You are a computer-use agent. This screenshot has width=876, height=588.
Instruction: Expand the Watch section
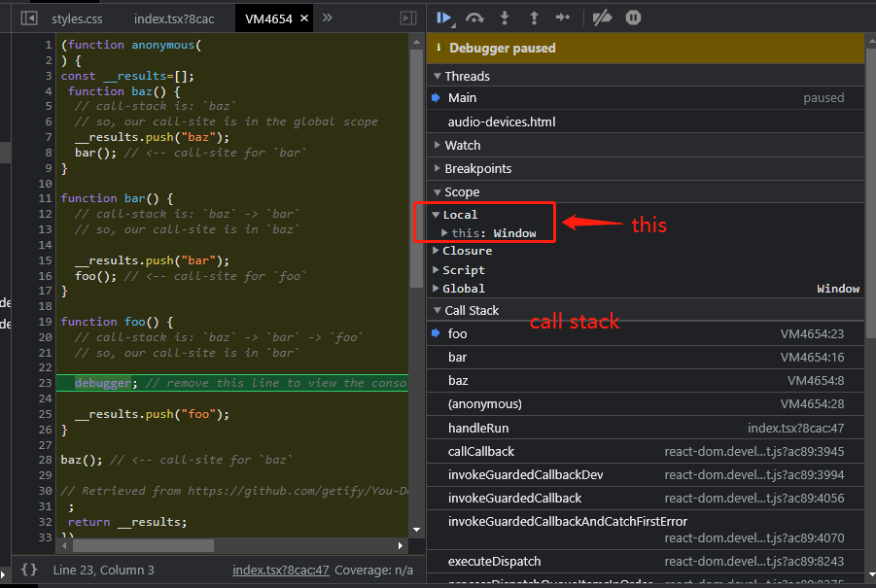pyautogui.click(x=463, y=145)
